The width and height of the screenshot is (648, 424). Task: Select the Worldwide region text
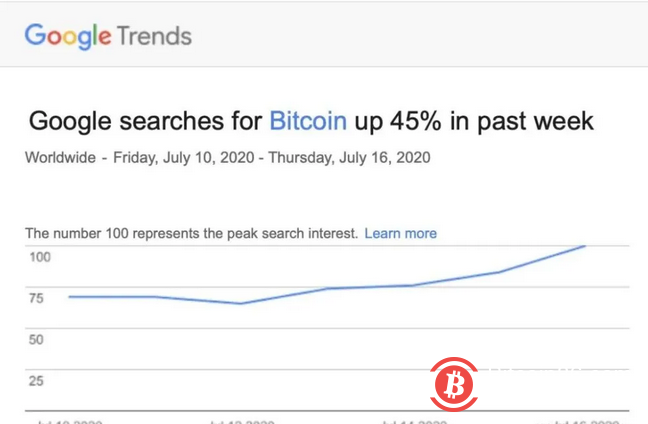[61, 157]
